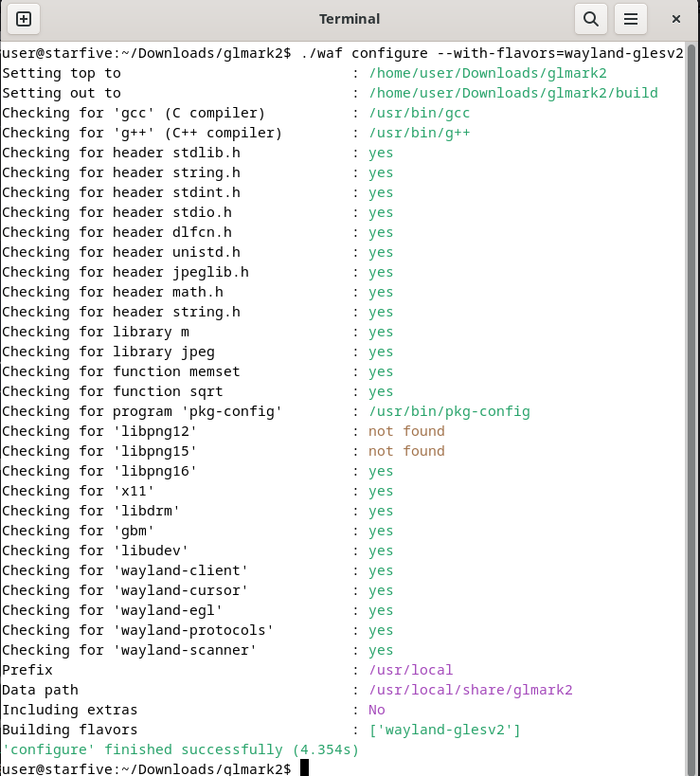Click the 'No' value for Including extras
Viewport: 700px width, 776px height.
[376, 710]
